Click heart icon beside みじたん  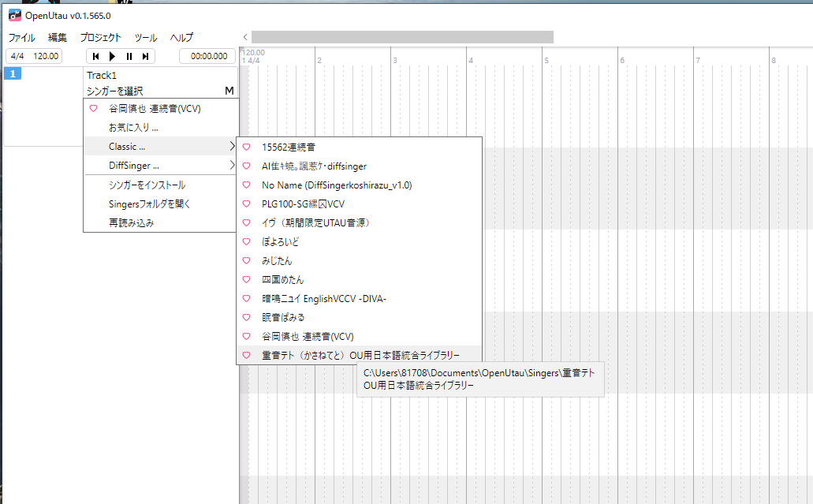(246, 260)
